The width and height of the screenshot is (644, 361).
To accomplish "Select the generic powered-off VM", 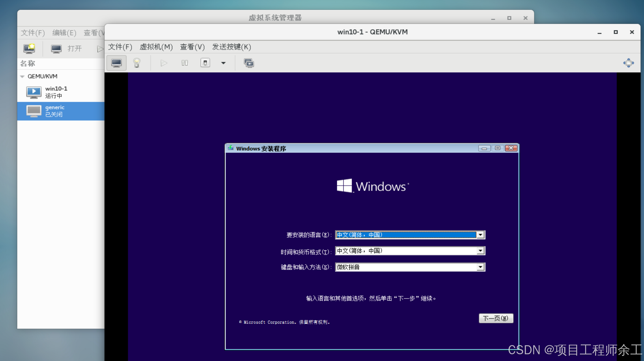I will pos(55,111).
